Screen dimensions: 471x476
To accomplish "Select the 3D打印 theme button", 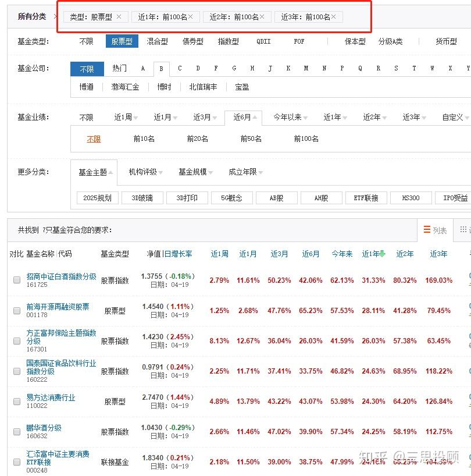I will click(187, 198).
